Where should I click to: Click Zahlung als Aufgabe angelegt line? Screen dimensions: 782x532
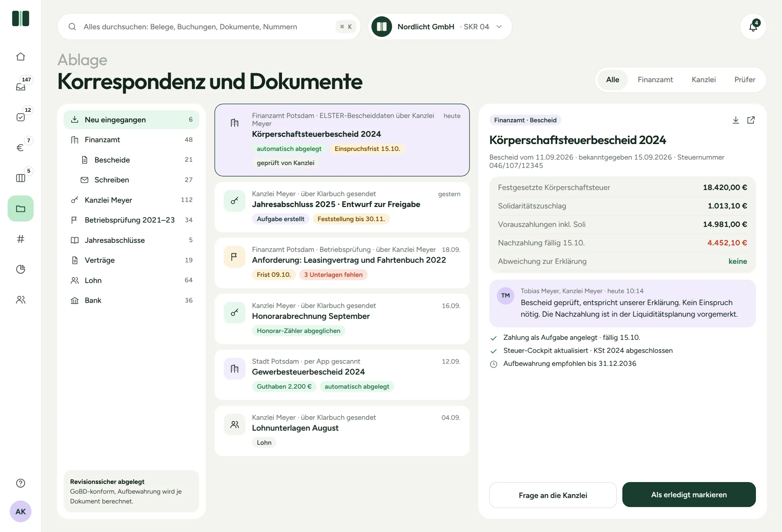[571, 338]
